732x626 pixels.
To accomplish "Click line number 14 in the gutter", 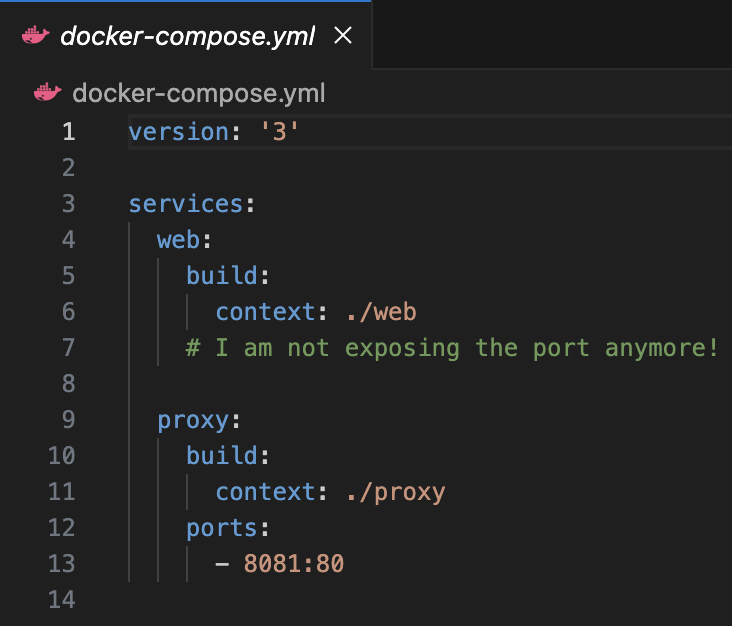I will [x=62, y=600].
